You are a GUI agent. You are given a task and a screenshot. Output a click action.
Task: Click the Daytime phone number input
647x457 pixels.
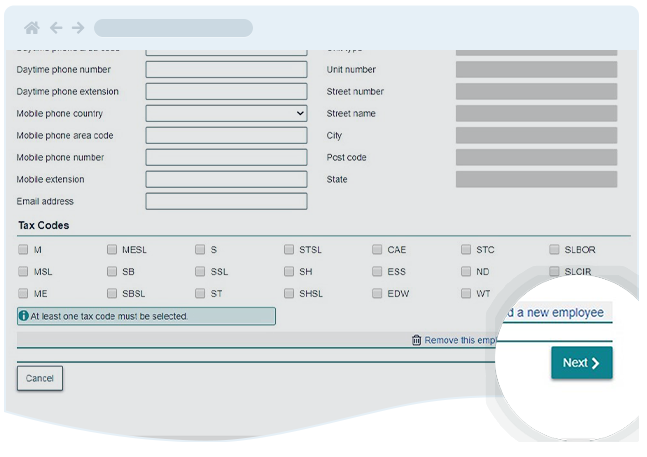click(x=226, y=70)
